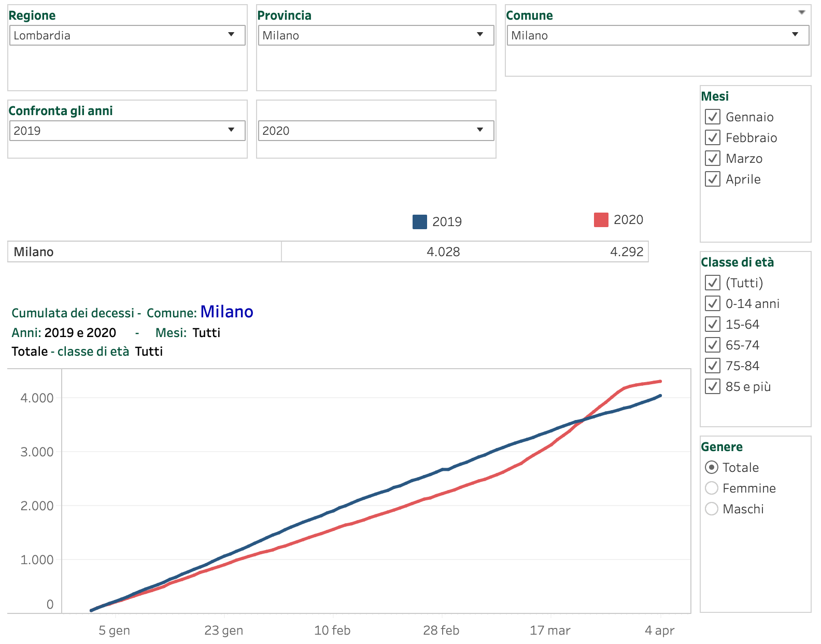Viewport: 821px width, 644px height.
Task: Click the 4 apr axis label
Action: [659, 631]
